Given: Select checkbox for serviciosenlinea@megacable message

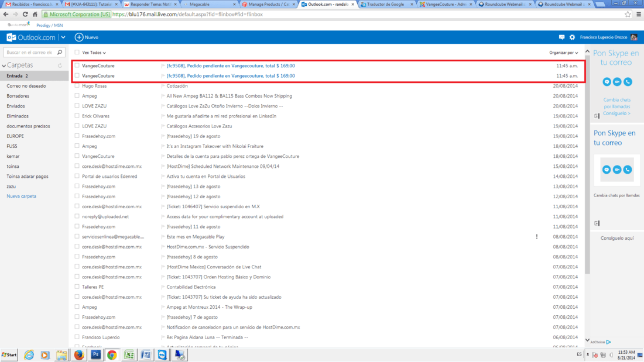Looking at the screenshot, I should point(77,236).
